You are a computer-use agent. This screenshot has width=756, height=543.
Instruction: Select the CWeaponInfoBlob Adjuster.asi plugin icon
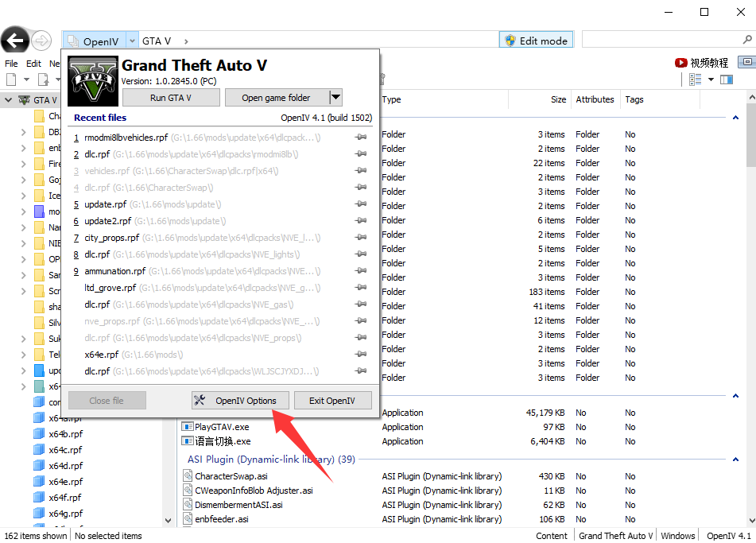pos(188,491)
